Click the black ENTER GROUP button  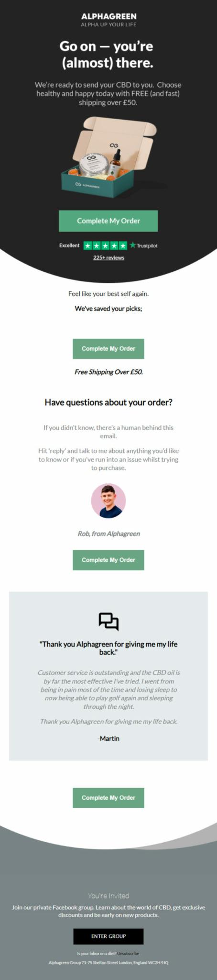108,936
